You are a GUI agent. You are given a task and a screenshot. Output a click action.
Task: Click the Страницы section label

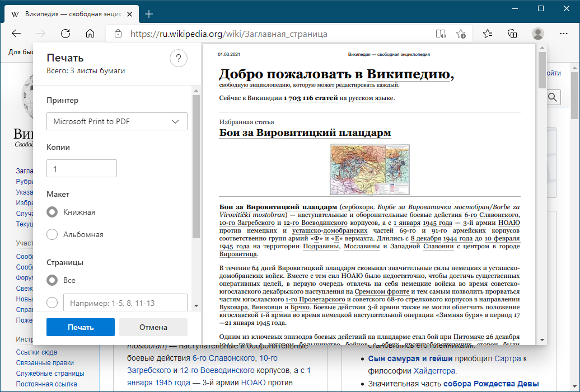click(x=65, y=262)
